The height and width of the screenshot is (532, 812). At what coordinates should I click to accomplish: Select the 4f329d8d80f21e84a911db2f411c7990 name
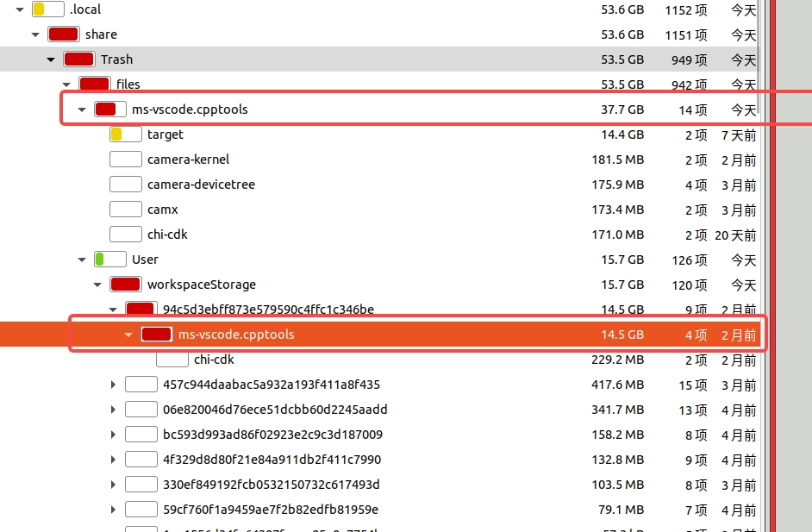(x=272, y=460)
